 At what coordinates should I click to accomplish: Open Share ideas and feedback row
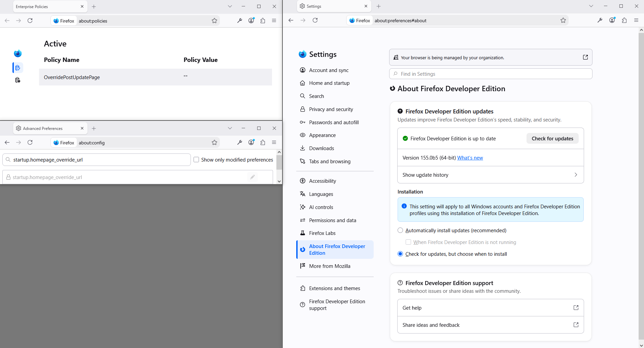(490, 325)
